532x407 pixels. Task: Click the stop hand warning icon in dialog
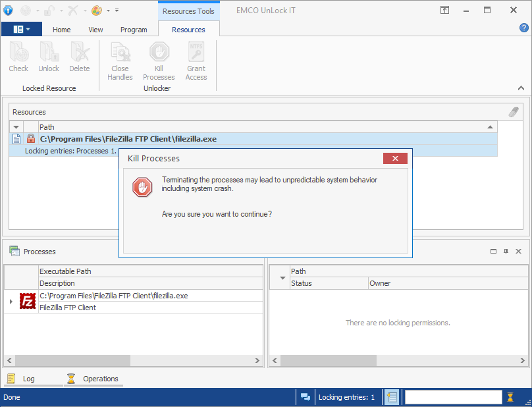[142, 187]
